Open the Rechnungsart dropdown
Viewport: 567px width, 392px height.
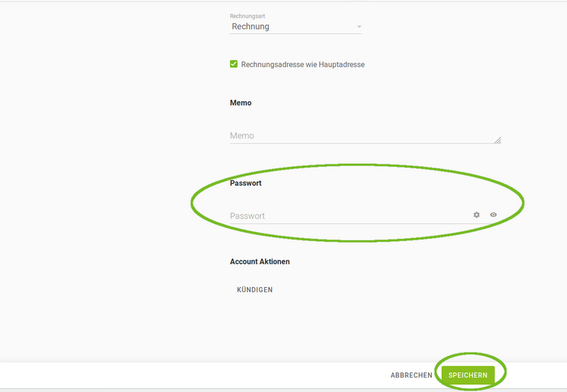point(296,26)
